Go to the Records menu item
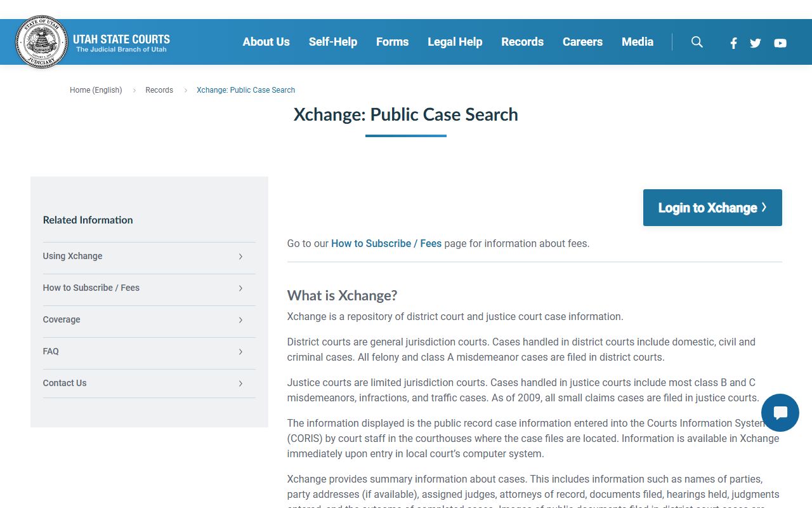 tap(522, 42)
